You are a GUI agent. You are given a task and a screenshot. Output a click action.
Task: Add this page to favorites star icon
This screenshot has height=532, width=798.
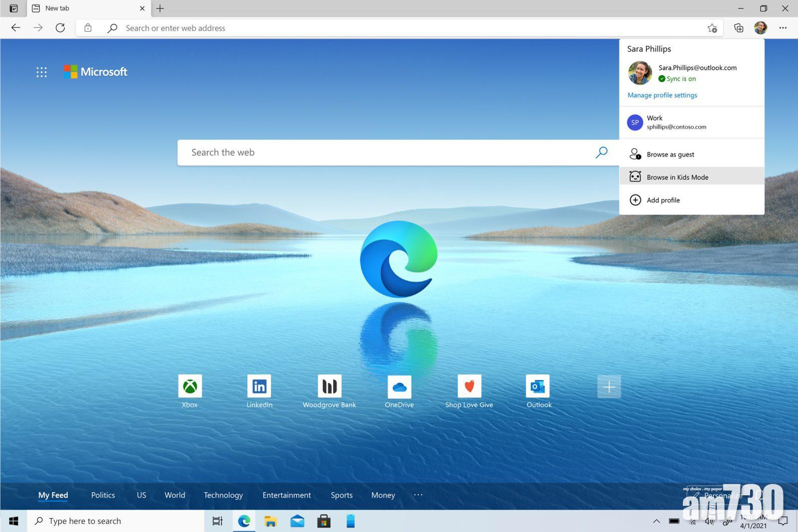click(712, 28)
